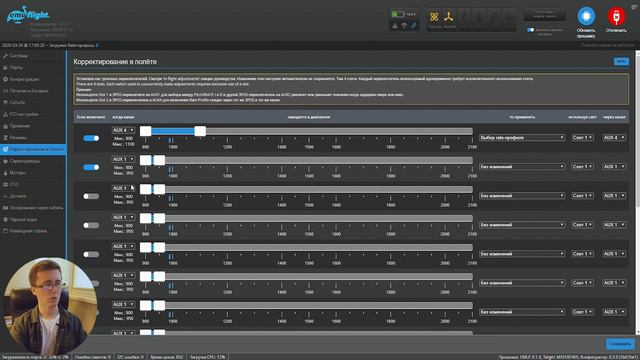Click the Отключить button
640x360 pixels.
[x=616, y=20]
